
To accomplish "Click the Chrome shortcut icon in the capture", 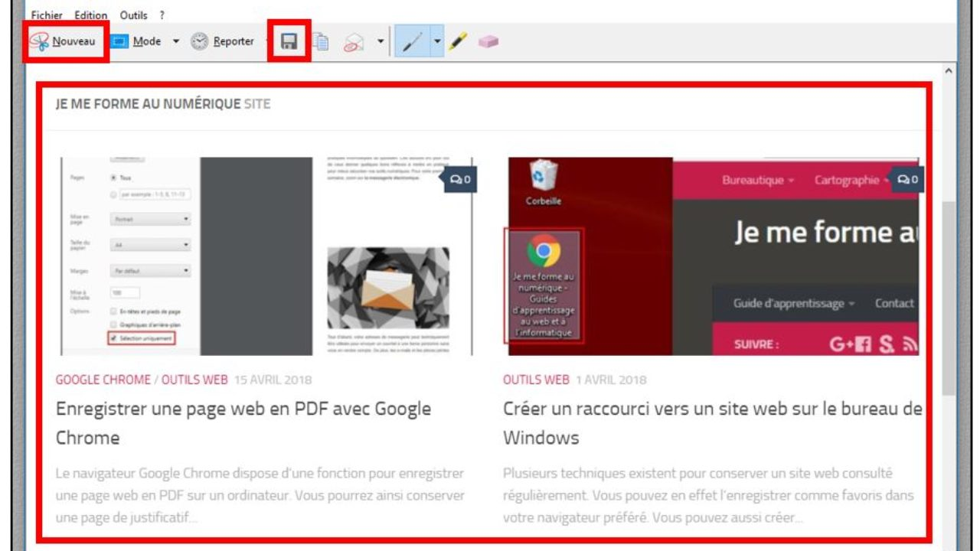I will pos(544,251).
